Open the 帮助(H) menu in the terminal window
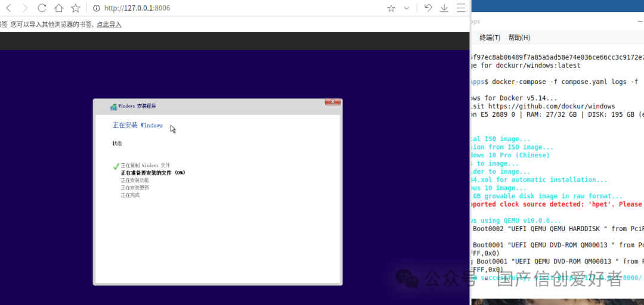The image size is (644, 305). tap(519, 38)
